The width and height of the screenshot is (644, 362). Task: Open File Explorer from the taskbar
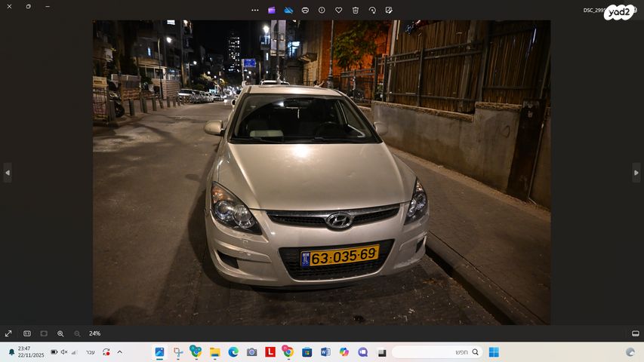[x=215, y=352]
